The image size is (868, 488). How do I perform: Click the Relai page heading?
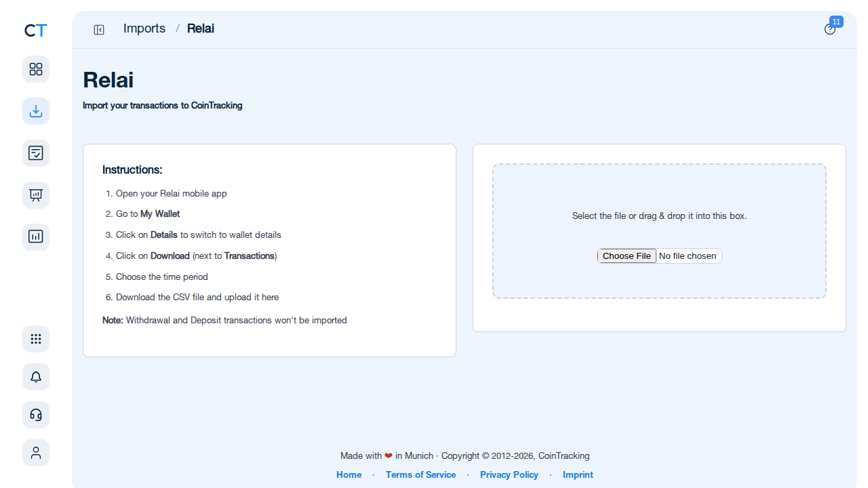(108, 80)
